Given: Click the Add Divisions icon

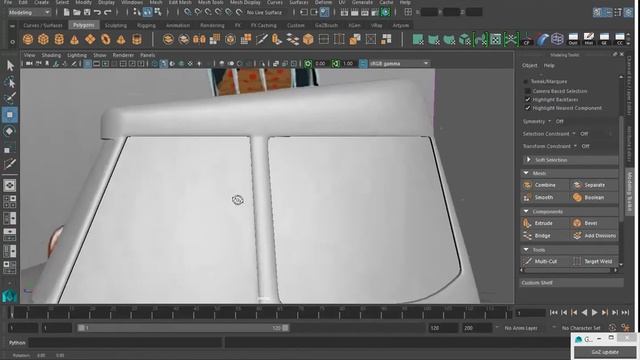Looking at the screenshot, I should pos(577,236).
